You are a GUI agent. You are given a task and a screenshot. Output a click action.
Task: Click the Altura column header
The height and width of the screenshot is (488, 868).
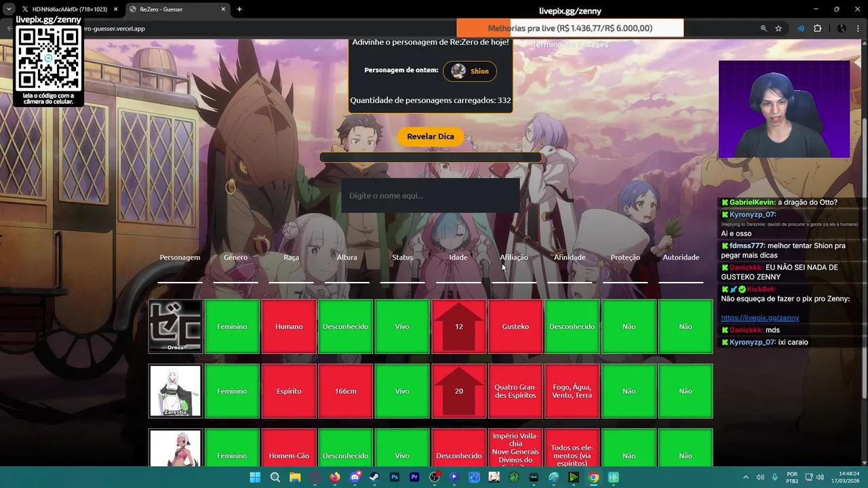click(x=347, y=258)
